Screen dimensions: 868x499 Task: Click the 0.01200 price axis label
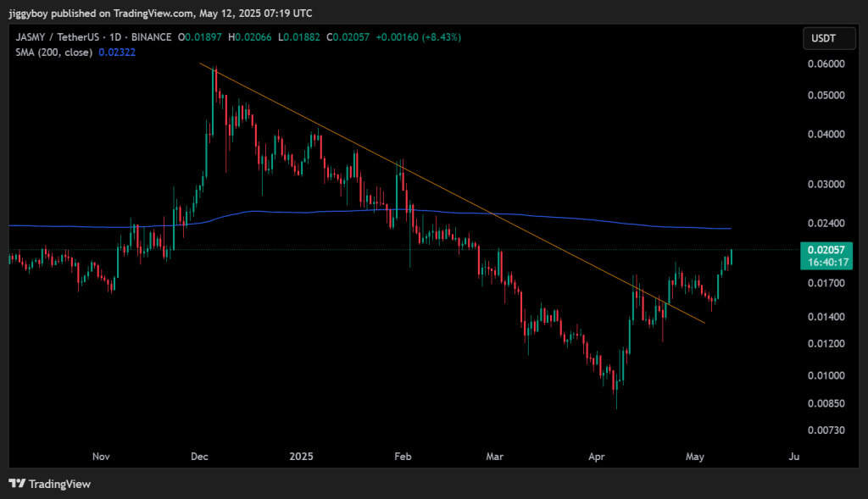pyautogui.click(x=826, y=344)
